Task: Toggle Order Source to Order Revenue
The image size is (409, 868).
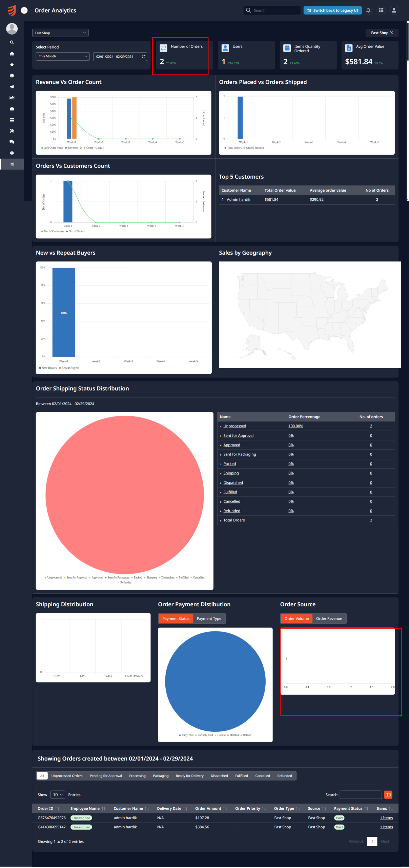Action: pos(329,618)
